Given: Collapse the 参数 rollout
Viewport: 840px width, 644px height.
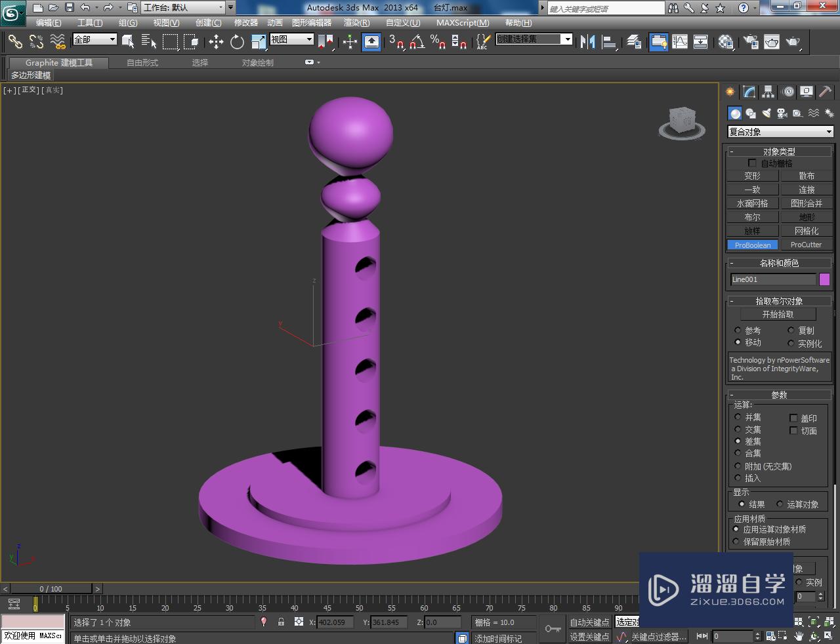Looking at the screenshot, I should [779, 395].
